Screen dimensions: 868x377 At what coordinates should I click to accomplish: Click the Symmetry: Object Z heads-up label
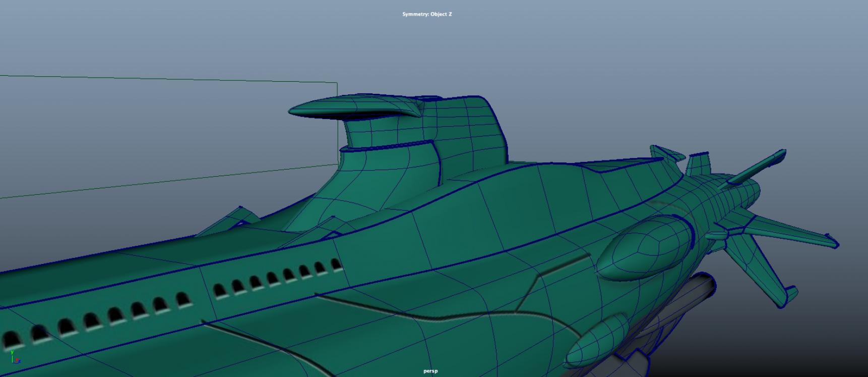pyautogui.click(x=427, y=14)
